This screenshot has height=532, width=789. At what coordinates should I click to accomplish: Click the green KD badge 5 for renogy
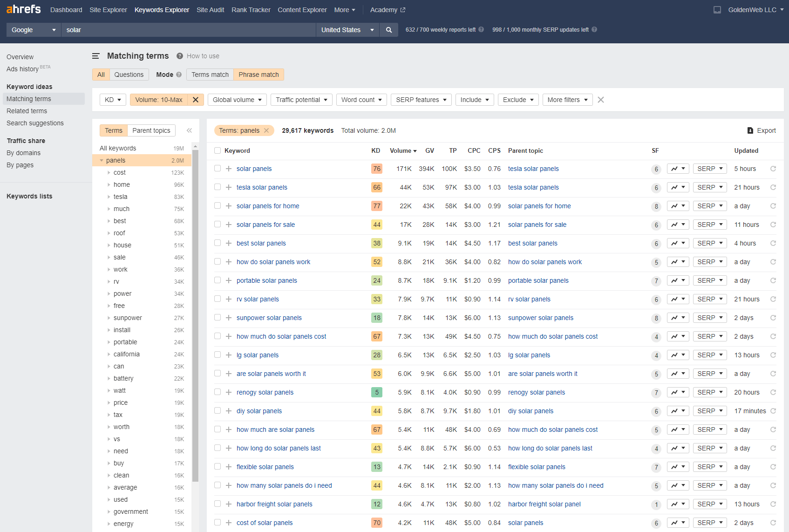[x=377, y=392]
